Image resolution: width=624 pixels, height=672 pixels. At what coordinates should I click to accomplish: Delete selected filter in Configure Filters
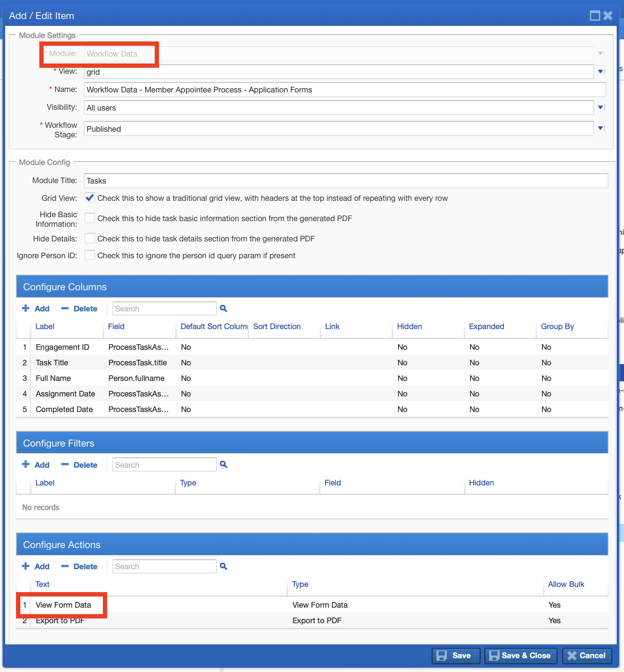pyautogui.click(x=79, y=465)
